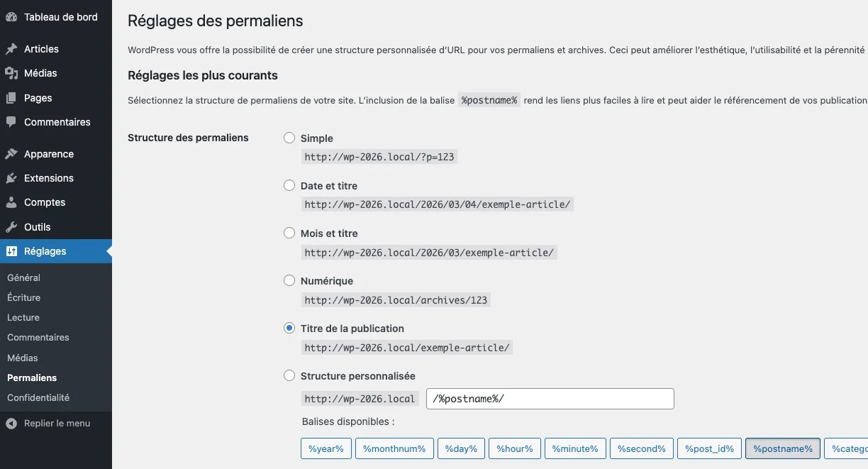Insert the %year% tag button
The height and width of the screenshot is (469, 868).
point(326,449)
